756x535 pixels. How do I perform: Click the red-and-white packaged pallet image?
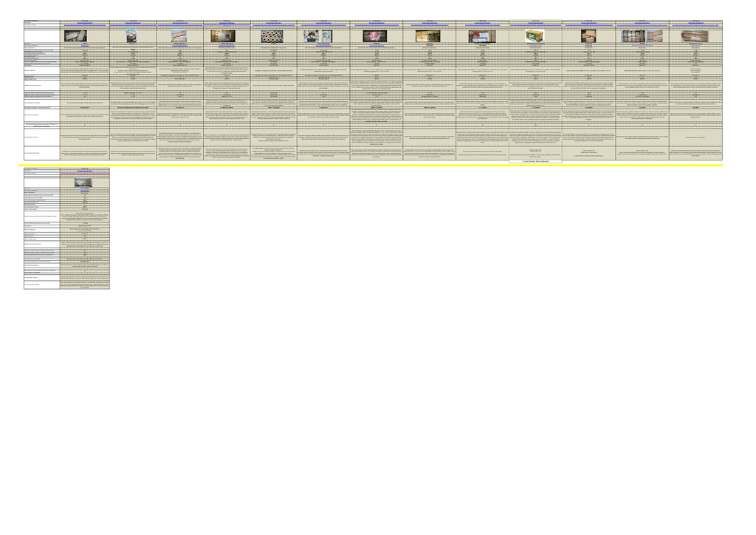[482, 35]
